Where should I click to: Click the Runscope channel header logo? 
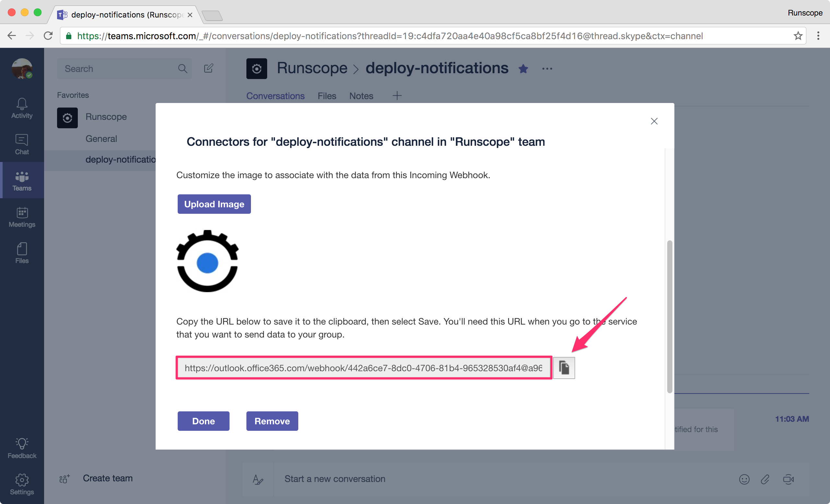click(257, 69)
